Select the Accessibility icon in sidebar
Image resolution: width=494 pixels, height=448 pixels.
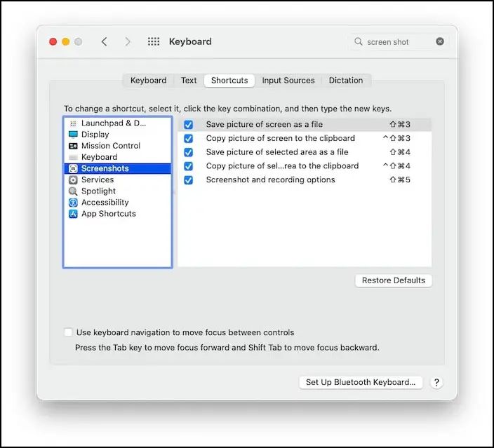[x=73, y=203]
